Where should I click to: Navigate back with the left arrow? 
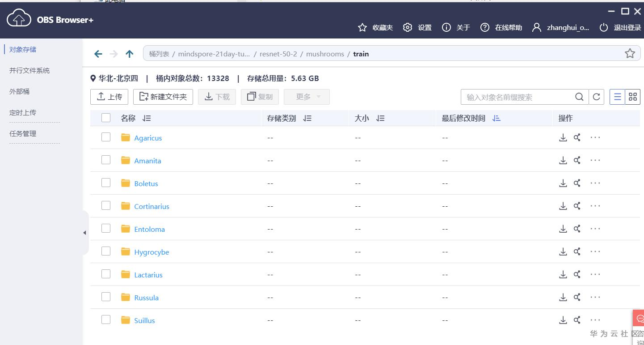(98, 54)
